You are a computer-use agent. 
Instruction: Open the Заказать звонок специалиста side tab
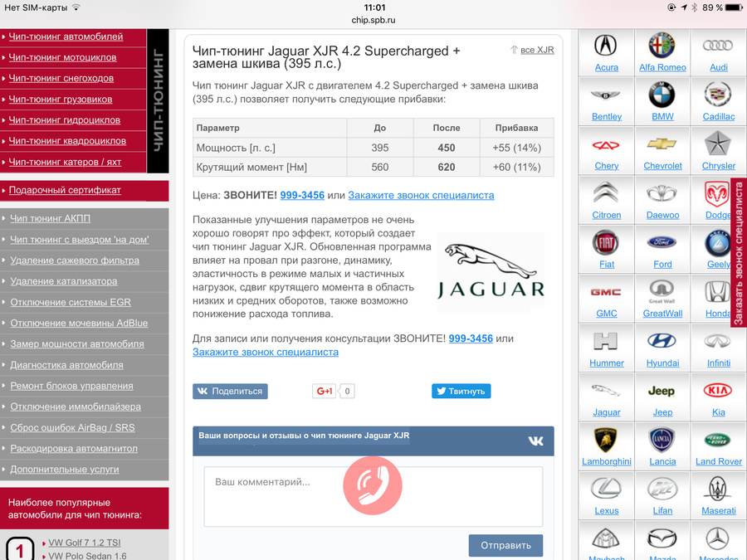point(739,253)
